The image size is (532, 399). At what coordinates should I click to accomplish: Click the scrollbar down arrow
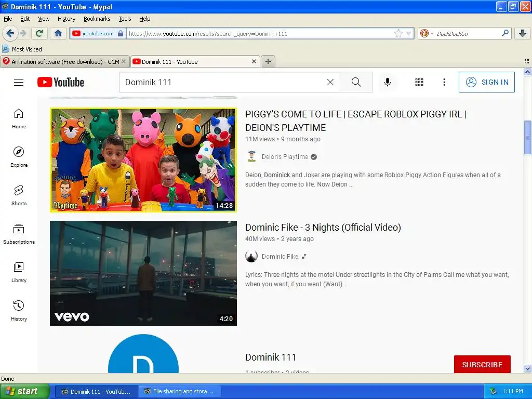click(528, 369)
